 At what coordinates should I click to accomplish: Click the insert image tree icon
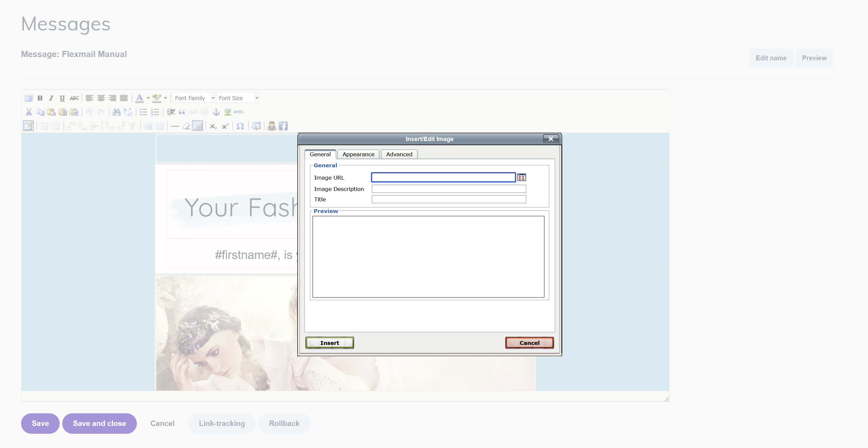[x=227, y=112]
